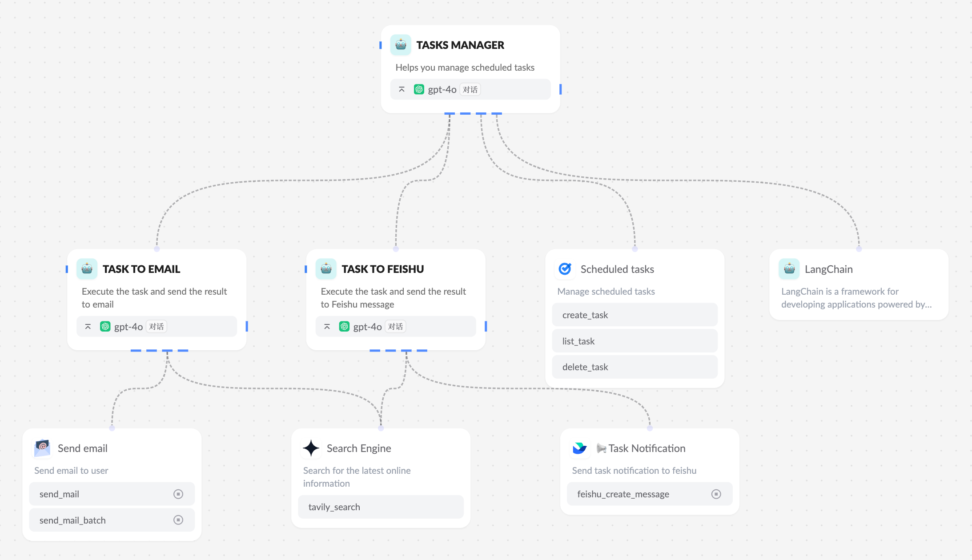
Task: Collapse TASK TO EMAIL model section arrow
Action: [x=88, y=327]
